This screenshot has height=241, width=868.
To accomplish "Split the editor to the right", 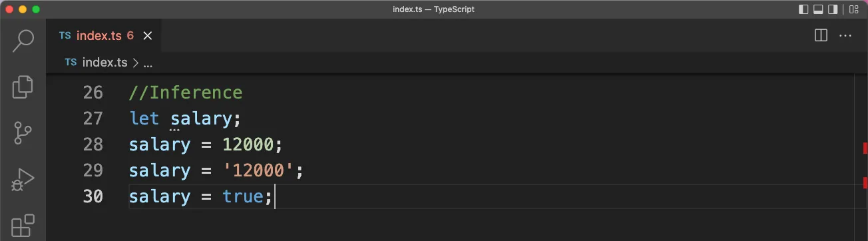I will pos(821,36).
